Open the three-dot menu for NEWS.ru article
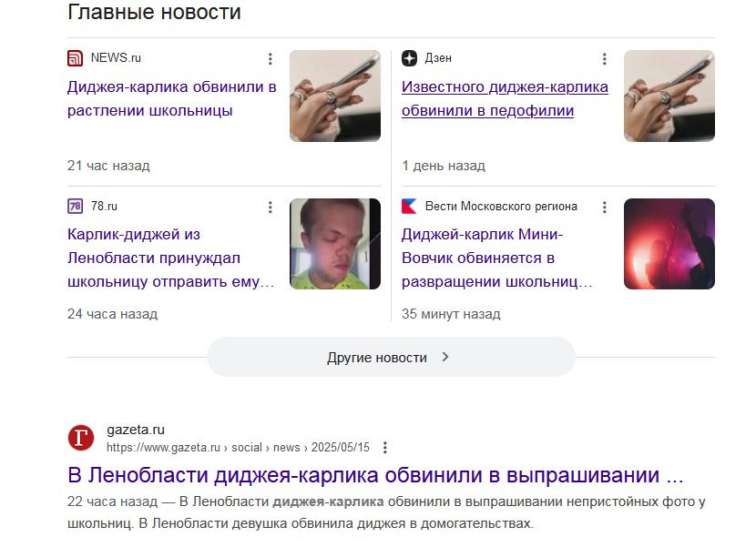756x547 pixels. [x=270, y=59]
